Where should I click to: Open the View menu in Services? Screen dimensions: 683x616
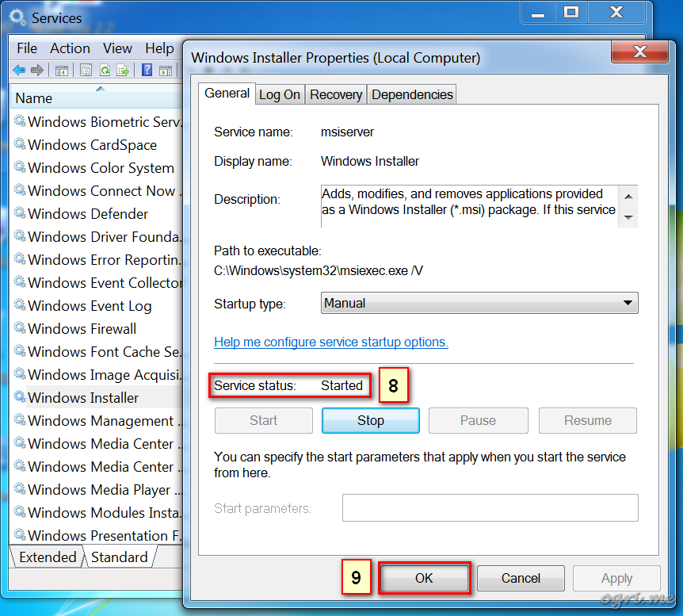click(x=117, y=48)
